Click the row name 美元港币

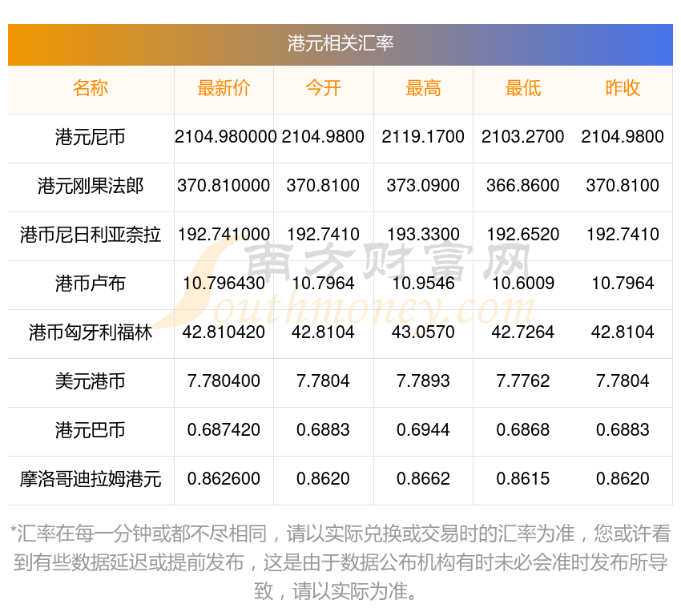(91, 381)
